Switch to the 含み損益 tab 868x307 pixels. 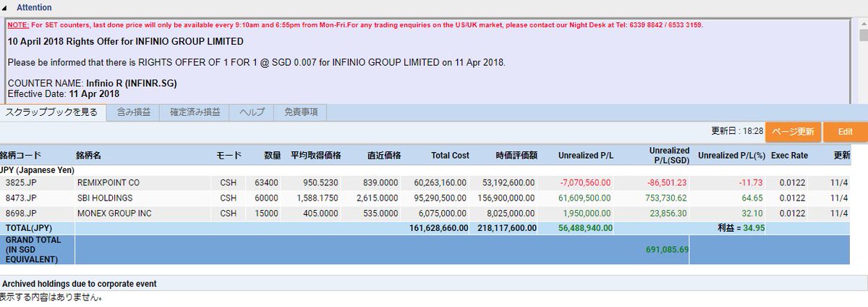coord(134,112)
